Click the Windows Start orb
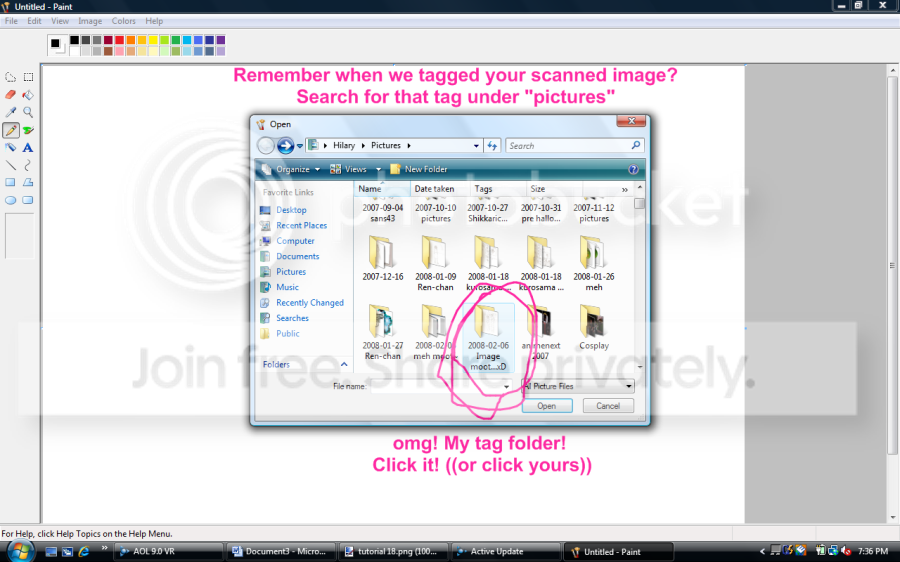 point(20,551)
